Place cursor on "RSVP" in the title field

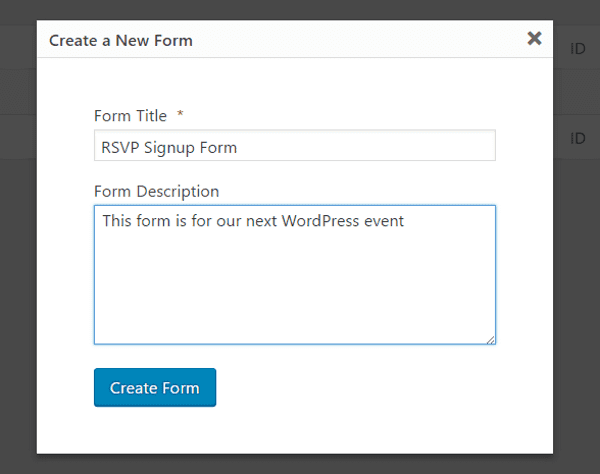119,147
